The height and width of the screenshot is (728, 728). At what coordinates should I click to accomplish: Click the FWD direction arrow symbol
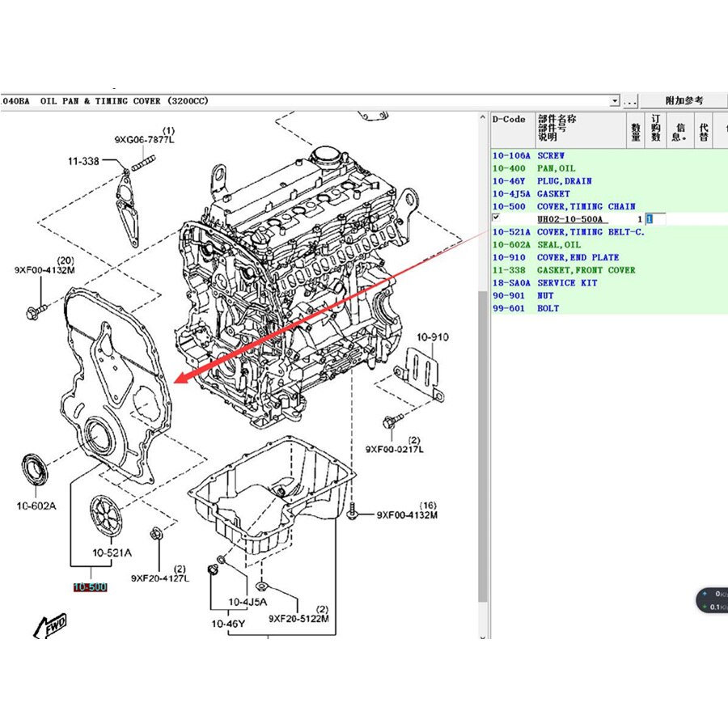pyautogui.click(x=49, y=625)
